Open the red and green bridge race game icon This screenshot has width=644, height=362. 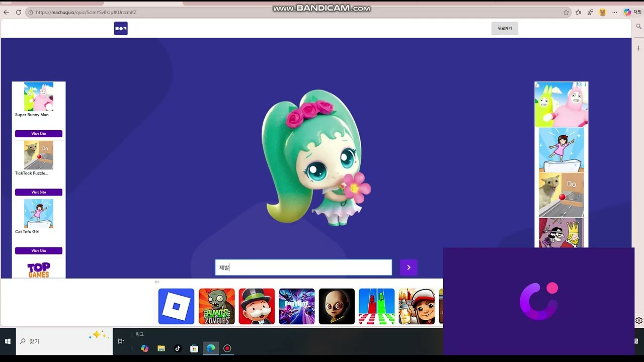coord(377,306)
